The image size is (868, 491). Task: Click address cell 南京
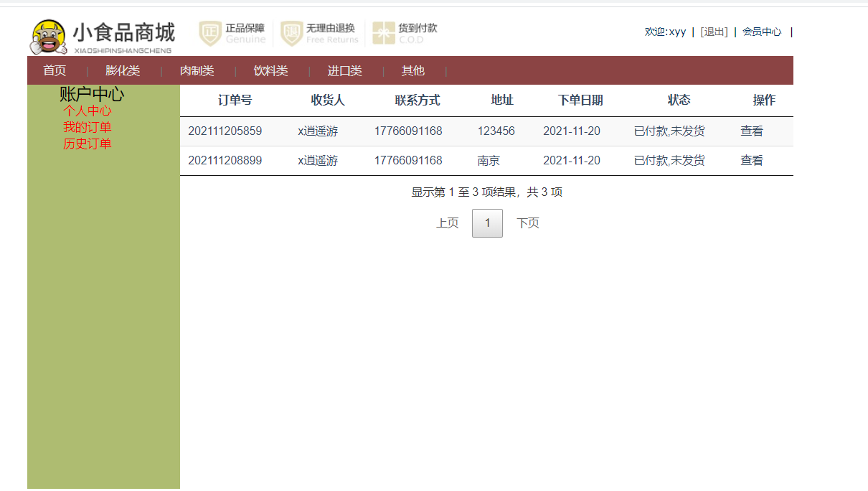[x=489, y=161]
